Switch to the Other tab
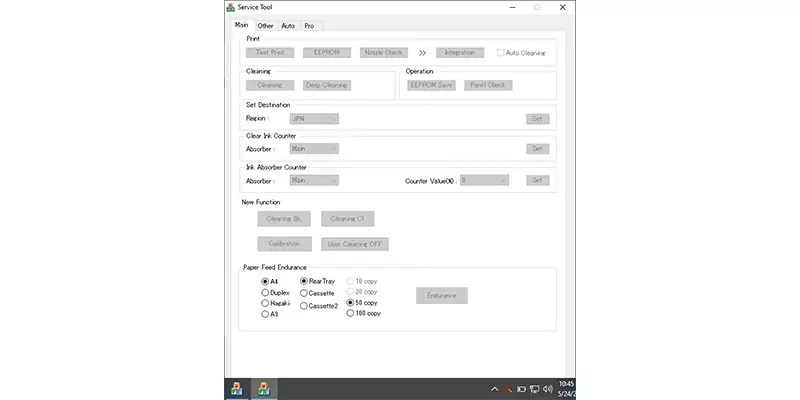Screen dimensions: 800x400 point(265,25)
